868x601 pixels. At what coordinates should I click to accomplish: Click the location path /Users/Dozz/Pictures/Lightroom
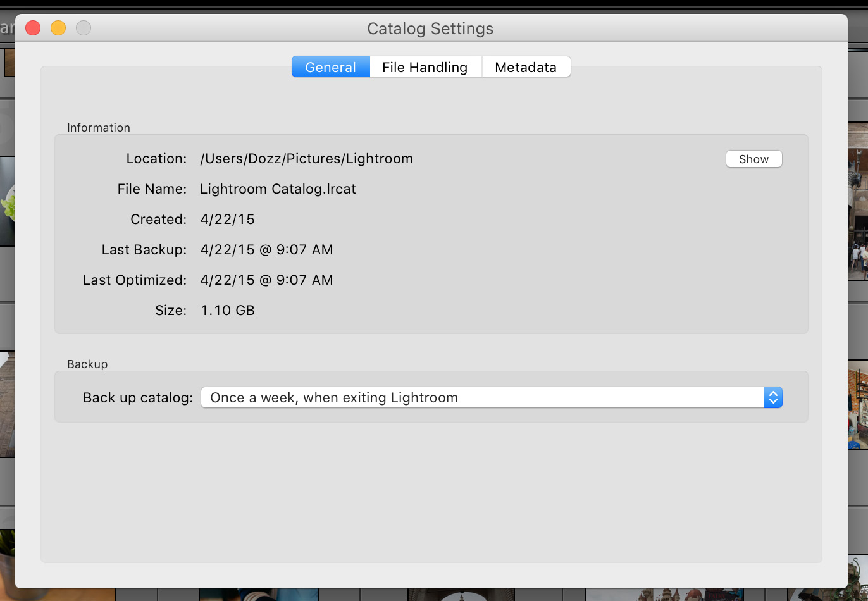[x=306, y=159]
